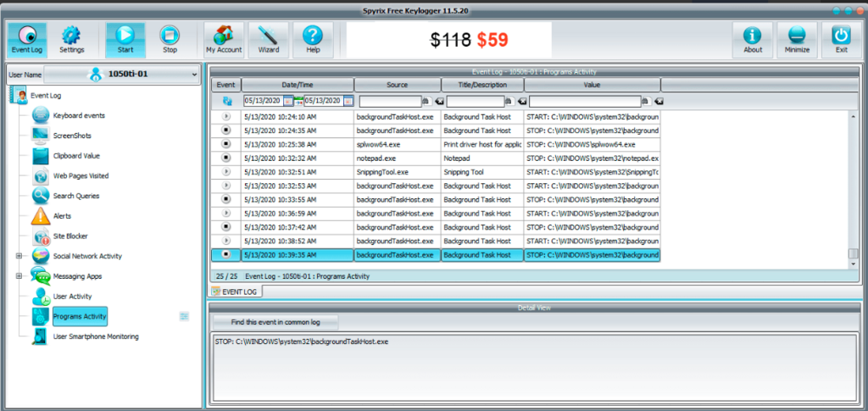
Task: Clear the Title/Description filter
Action: tap(521, 101)
